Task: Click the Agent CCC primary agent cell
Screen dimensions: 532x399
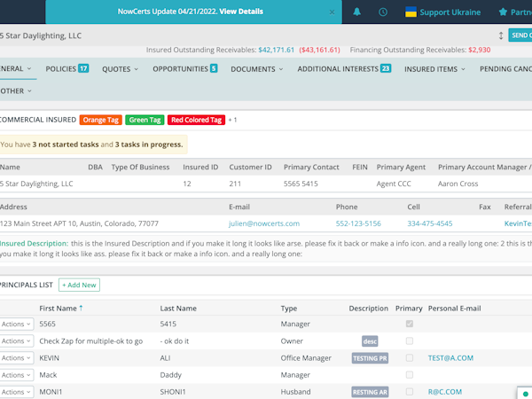Action: point(394,184)
